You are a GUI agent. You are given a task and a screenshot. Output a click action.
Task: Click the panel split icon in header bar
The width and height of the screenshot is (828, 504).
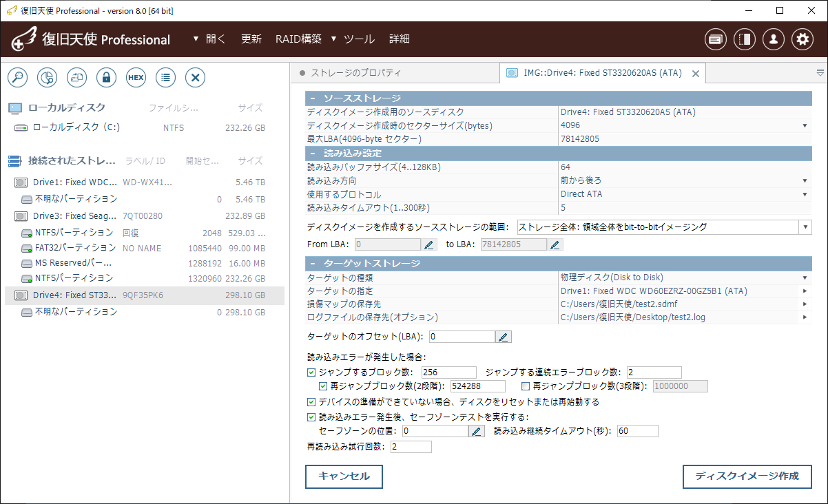pyautogui.click(x=745, y=39)
